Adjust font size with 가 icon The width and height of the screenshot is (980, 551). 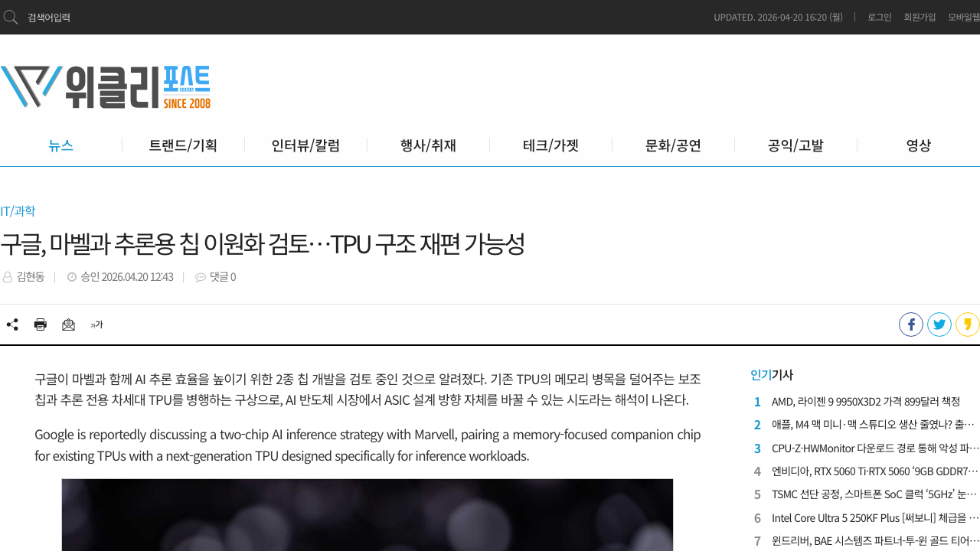[x=96, y=324]
